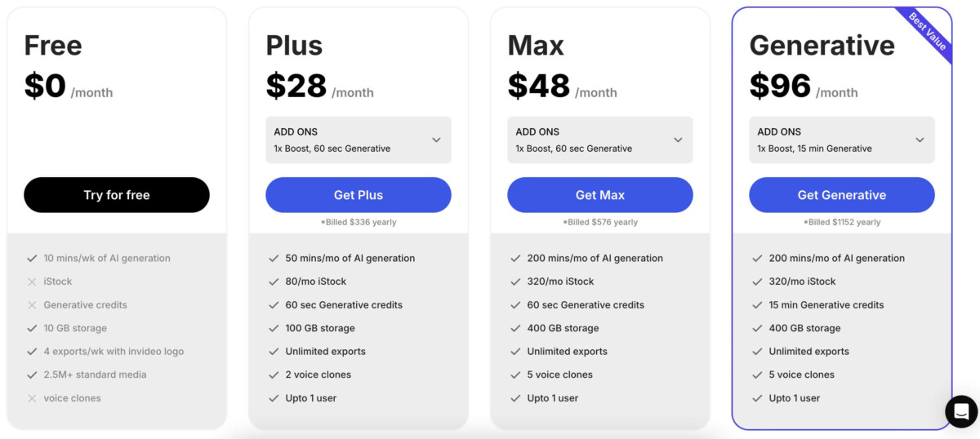Expand the Max plan ADD ONS dropdown
Image resolution: width=980 pixels, height=439 pixels.
pyautogui.click(x=600, y=140)
